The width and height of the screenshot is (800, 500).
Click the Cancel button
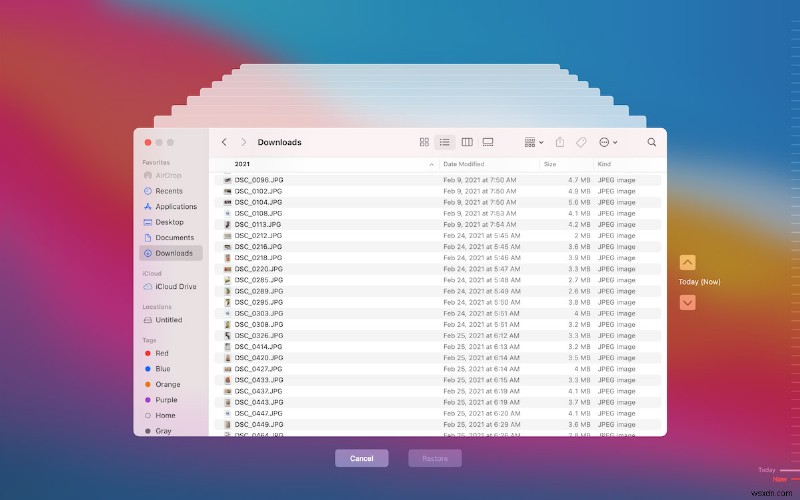pyautogui.click(x=362, y=458)
